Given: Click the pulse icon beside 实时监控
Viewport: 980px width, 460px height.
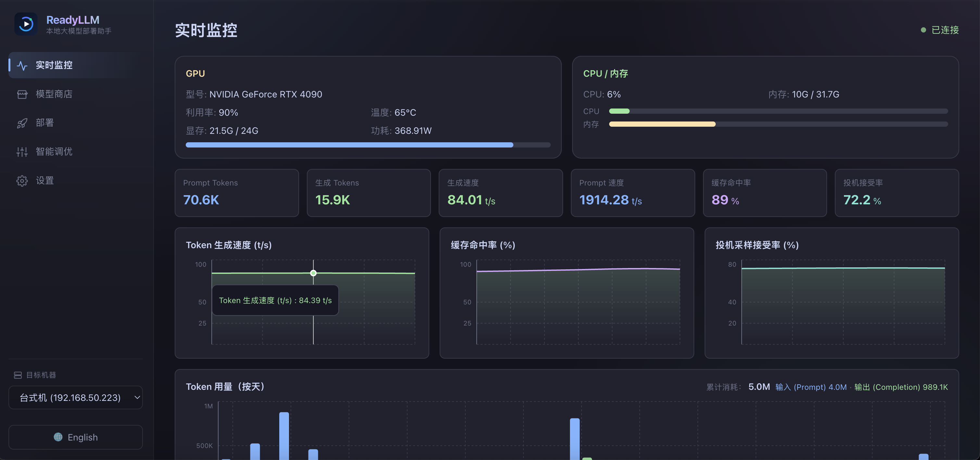Looking at the screenshot, I should point(22,65).
